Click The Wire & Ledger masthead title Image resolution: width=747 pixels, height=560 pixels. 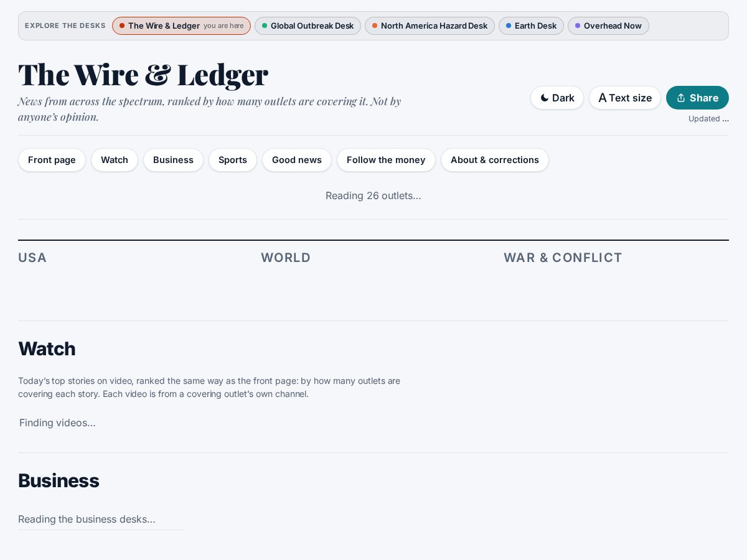(143, 75)
